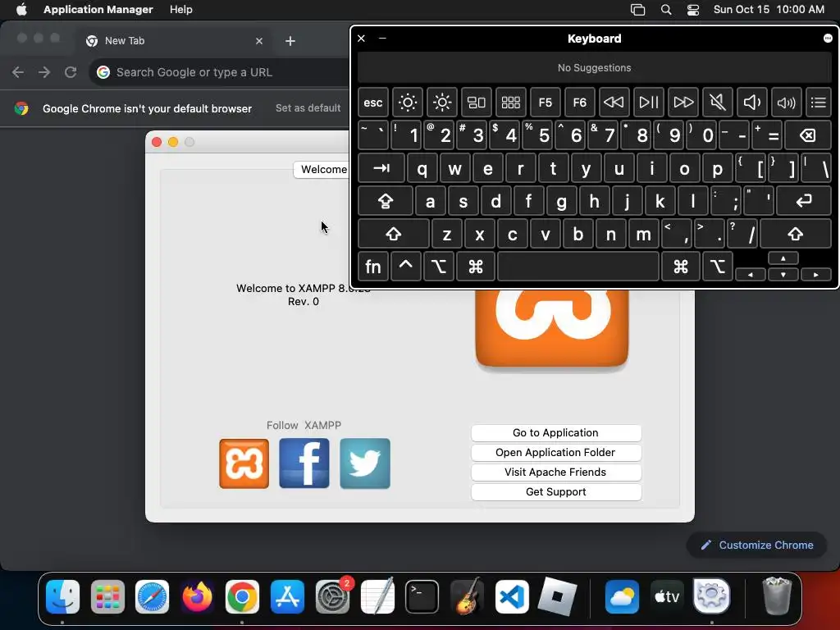The height and width of the screenshot is (630, 840).
Task: Click the decrease brightness key
Action: pos(407,103)
